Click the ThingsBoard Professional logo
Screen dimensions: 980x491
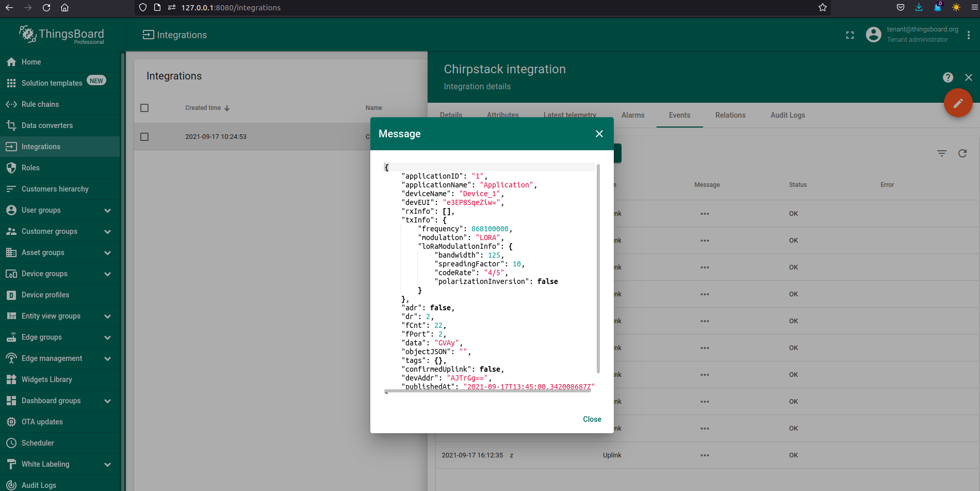tap(62, 35)
